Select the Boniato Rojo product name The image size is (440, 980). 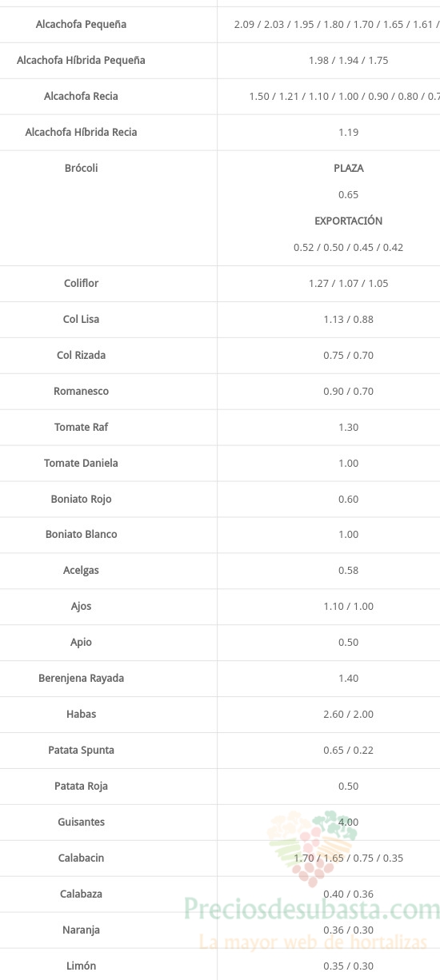(81, 500)
